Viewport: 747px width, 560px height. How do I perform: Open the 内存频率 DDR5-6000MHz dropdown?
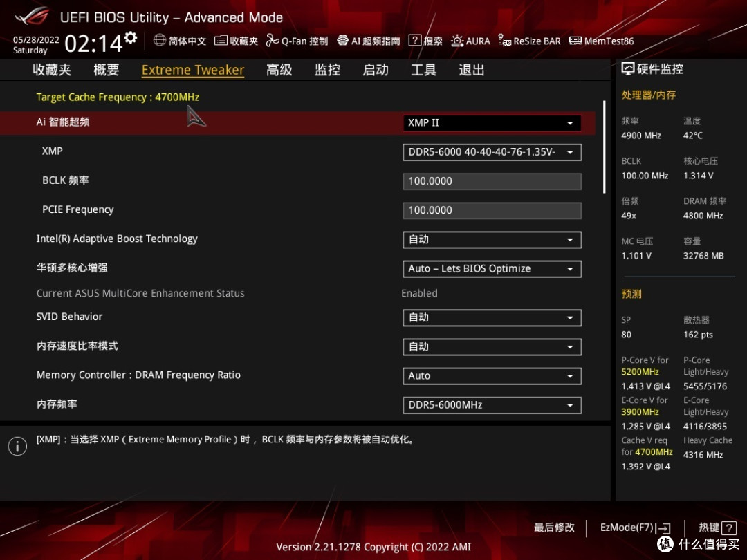[492, 405]
